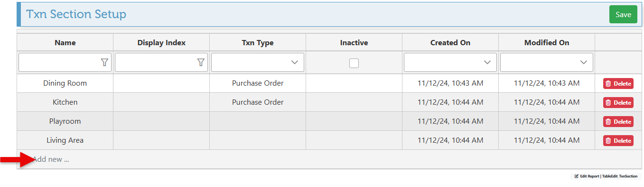The width and height of the screenshot is (644, 187).
Task: Delete the Dining Room row
Action: point(618,83)
